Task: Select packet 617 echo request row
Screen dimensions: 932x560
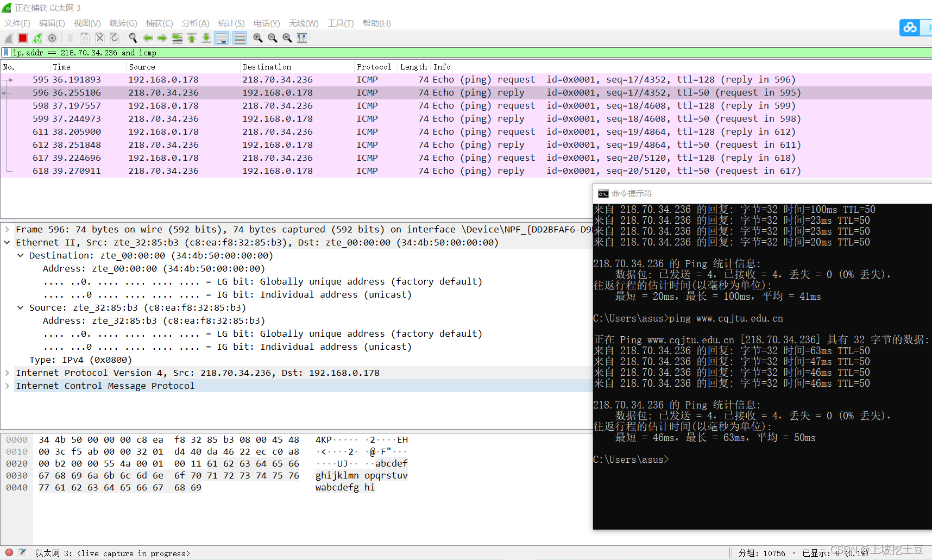Action: pyautogui.click(x=466, y=158)
